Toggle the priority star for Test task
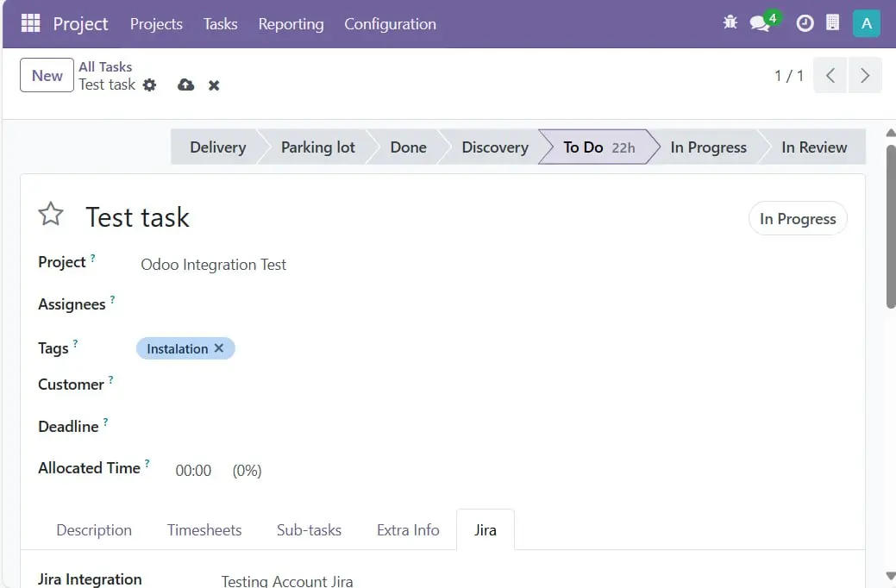Image resolution: width=896 pixels, height=588 pixels. pos(51,215)
